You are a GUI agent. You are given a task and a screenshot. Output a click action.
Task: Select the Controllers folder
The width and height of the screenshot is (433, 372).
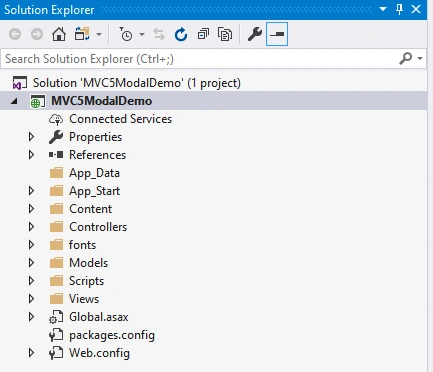coord(98,227)
